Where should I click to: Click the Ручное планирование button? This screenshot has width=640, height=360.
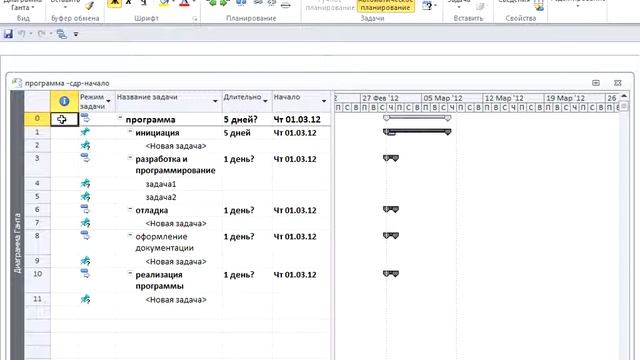click(330, 5)
